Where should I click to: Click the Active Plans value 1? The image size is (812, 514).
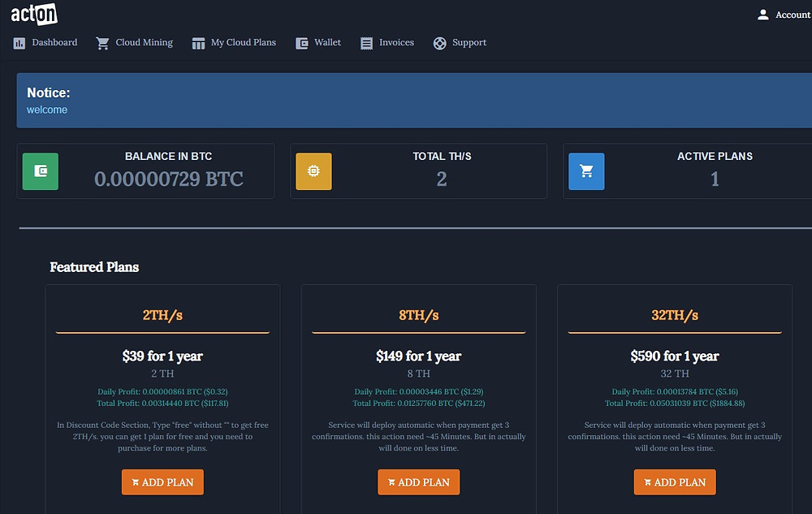tap(715, 179)
